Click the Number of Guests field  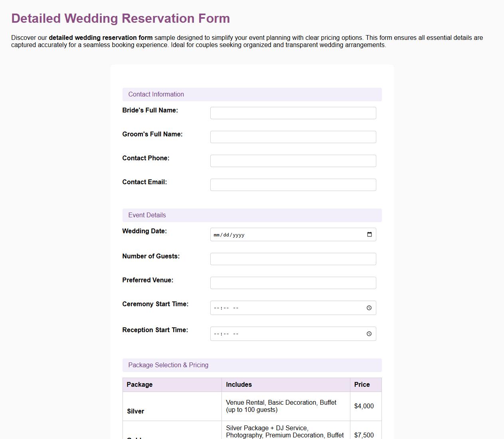[293, 259]
